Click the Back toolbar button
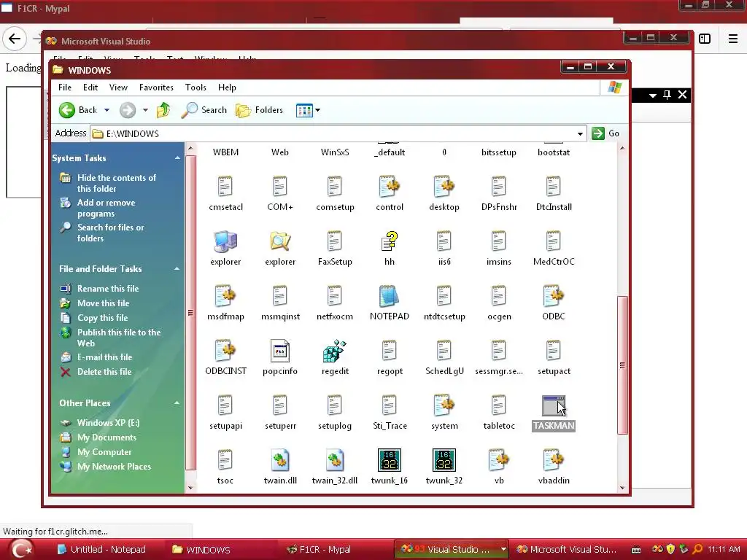The height and width of the screenshot is (560, 747). coord(78,110)
